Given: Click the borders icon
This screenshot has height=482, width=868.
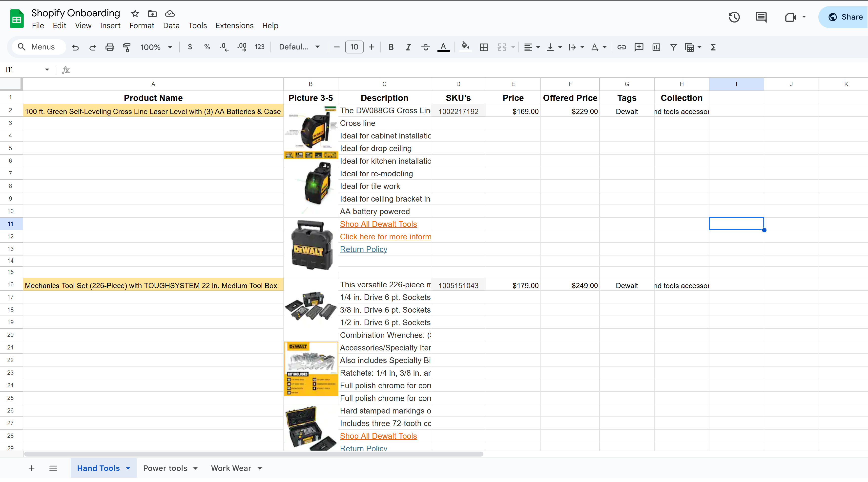Looking at the screenshot, I should (x=484, y=47).
